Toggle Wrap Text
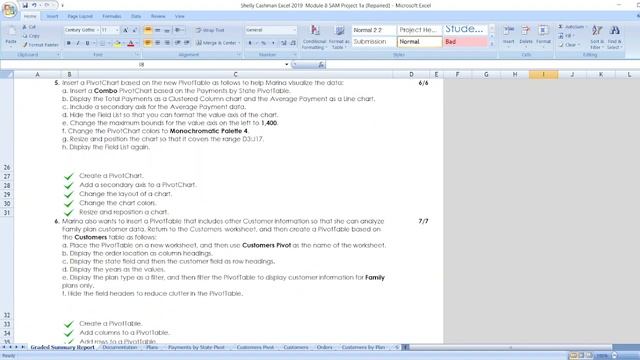Image resolution: width=640 pixels, height=360 pixels. (210, 30)
